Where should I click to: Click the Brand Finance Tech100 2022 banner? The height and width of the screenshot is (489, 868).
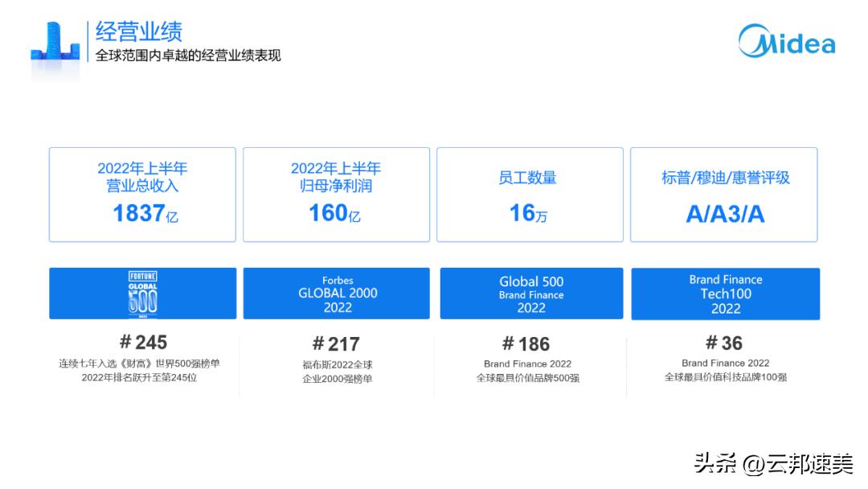point(725,293)
